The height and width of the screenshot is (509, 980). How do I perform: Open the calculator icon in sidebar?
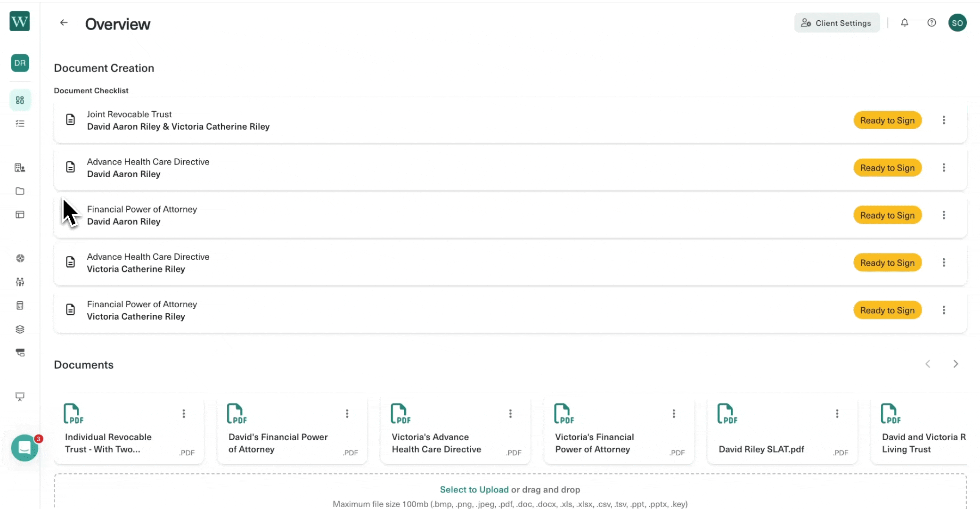(20, 305)
